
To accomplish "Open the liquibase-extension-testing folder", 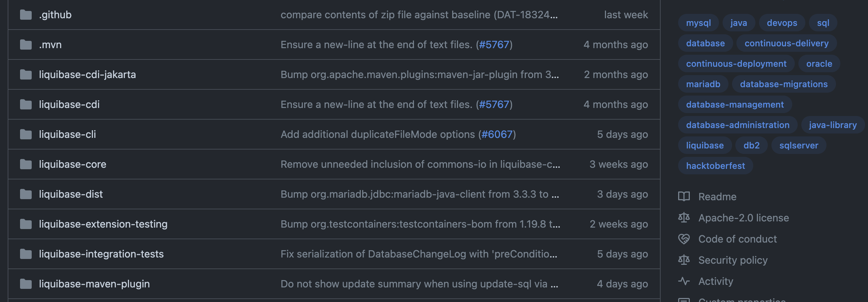I will (103, 224).
